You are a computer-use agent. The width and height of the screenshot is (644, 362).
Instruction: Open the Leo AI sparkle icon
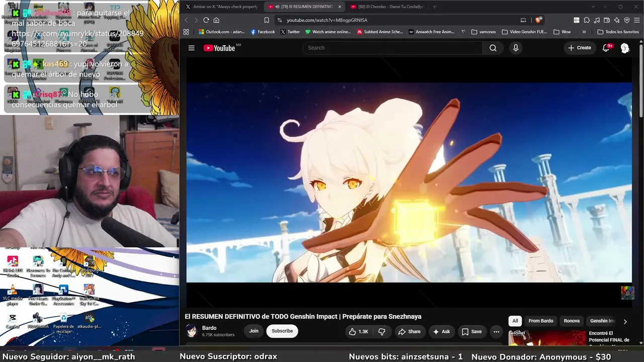click(617, 20)
